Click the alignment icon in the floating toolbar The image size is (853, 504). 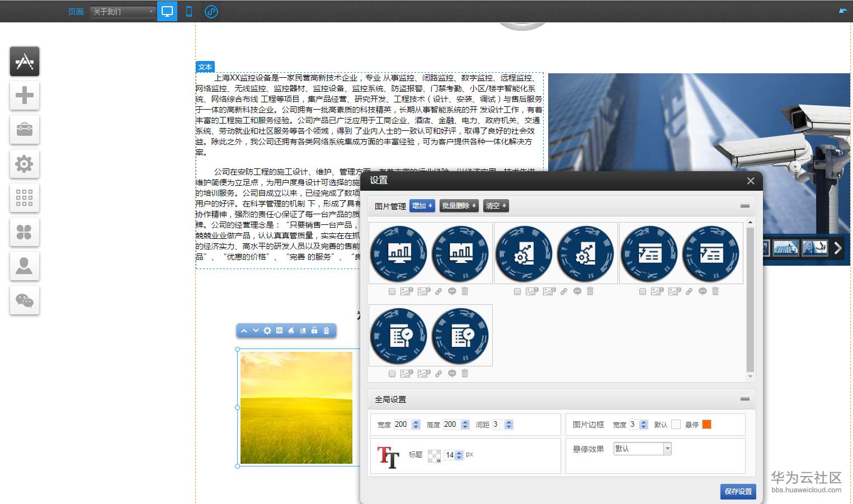point(303,331)
